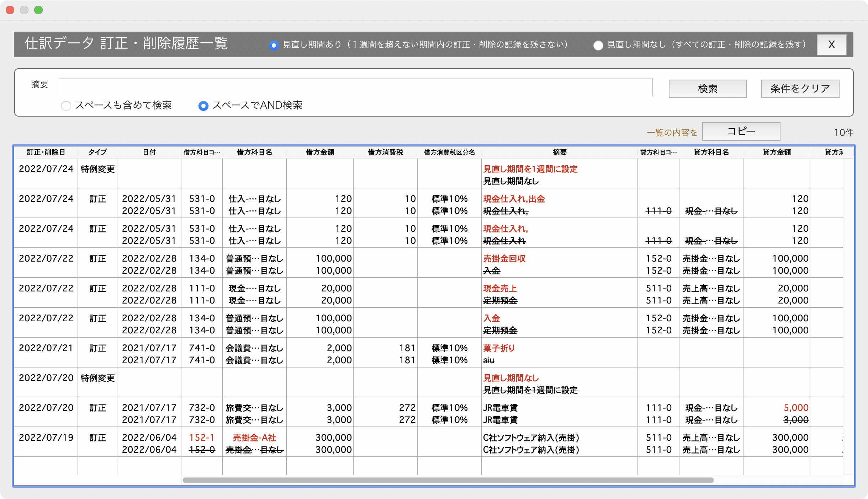Click the コピー button

click(741, 131)
